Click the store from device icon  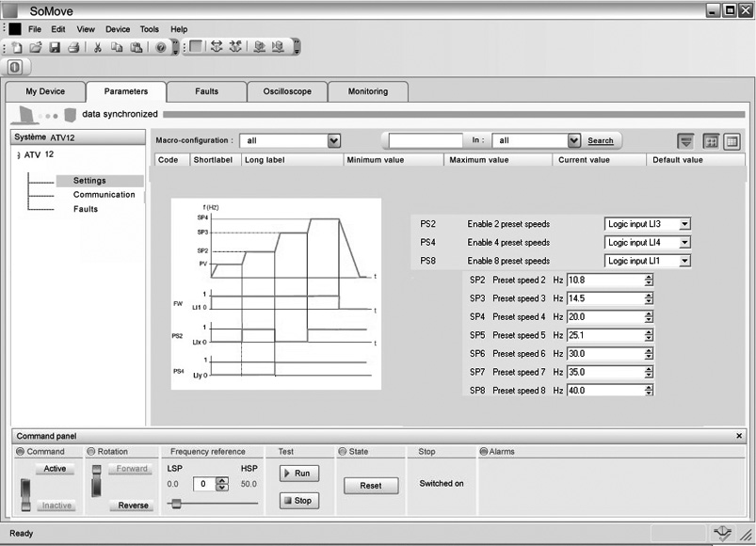tap(278, 46)
